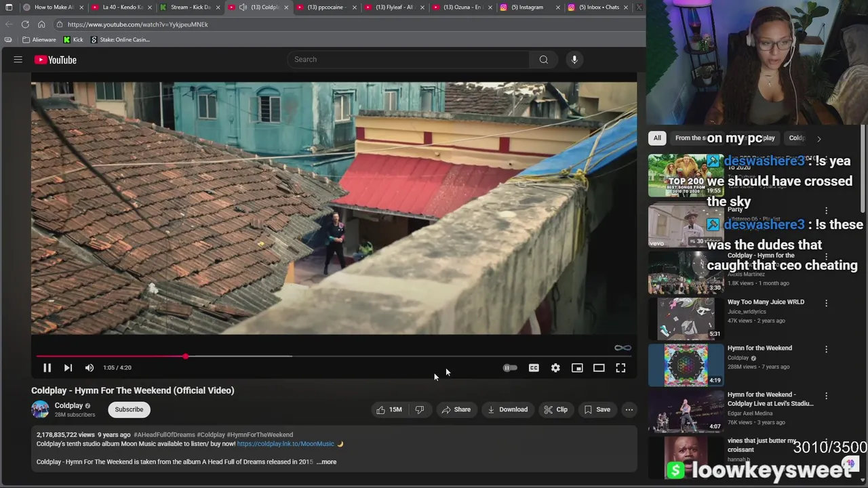The width and height of the screenshot is (868, 488).
Task: Toggle closed captions on the video
Action: click(534, 367)
